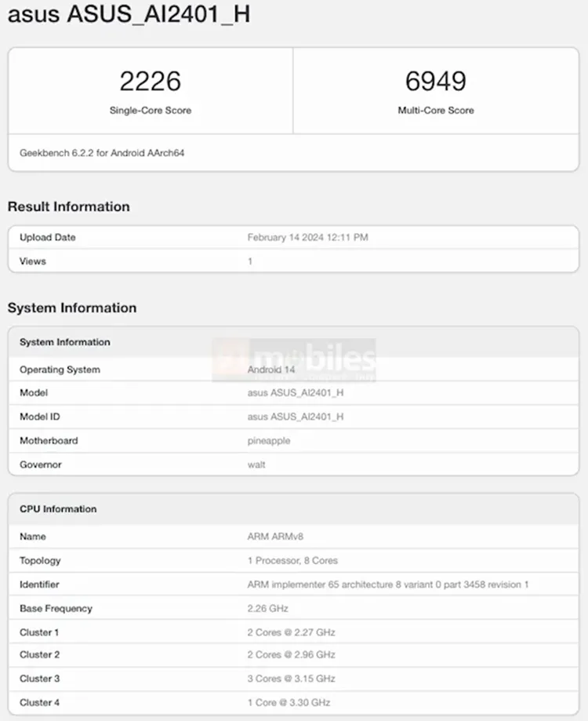Select the CPU name ARM ARMv8
The image size is (588, 721).
(275, 537)
